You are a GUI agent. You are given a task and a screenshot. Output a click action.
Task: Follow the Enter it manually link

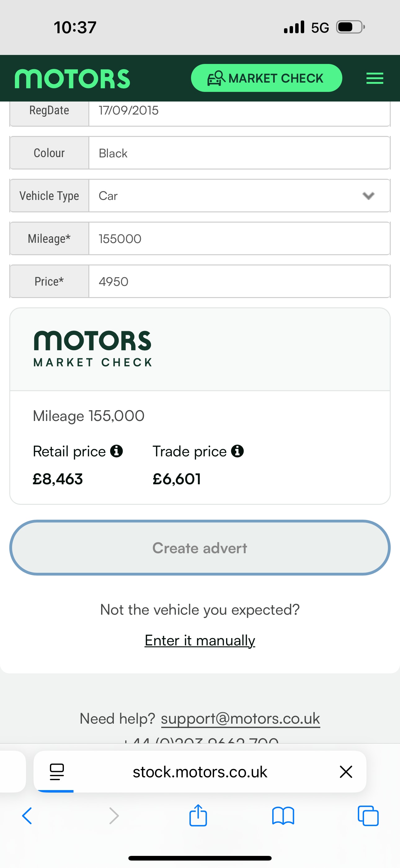pos(200,640)
